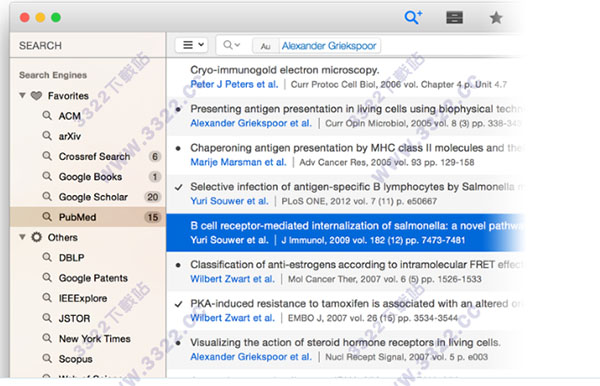600x386 pixels.
Task: Click magnifier icon beside Crossref Search
Action: [x=47, y=156]
